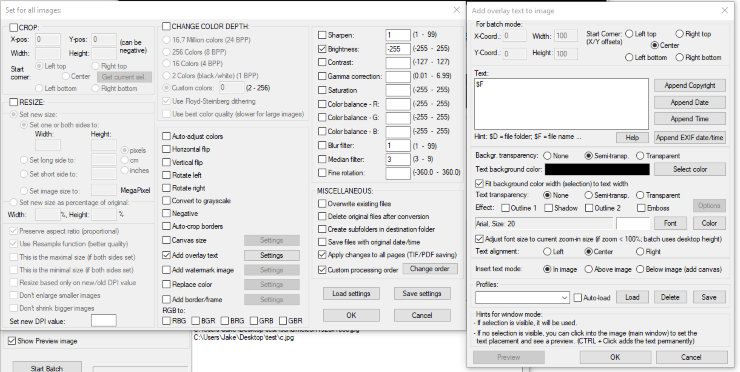The width and height of the screenshot is (740, 372).
Task: Set background transparency to None
Action: click(x=547, y=156)
